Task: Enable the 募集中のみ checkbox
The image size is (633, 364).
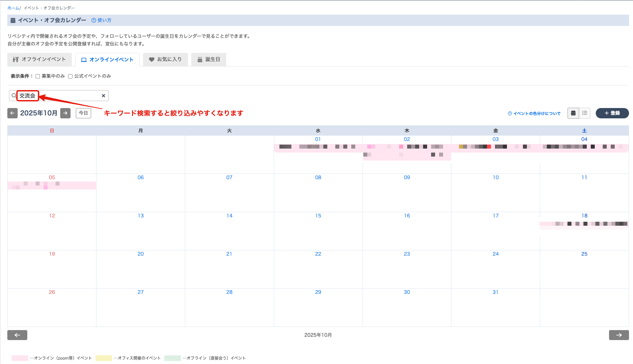Action: (x=38, y=76)
